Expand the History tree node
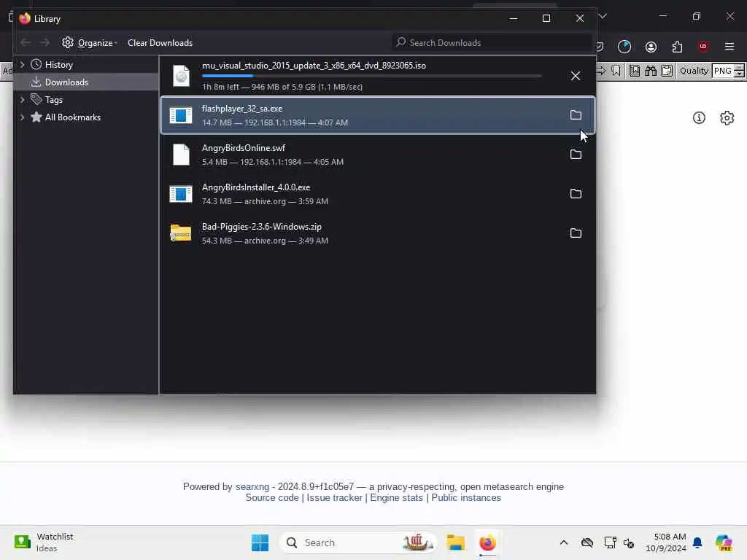Viewport: 747px width, 560px height. coord(22,64)
